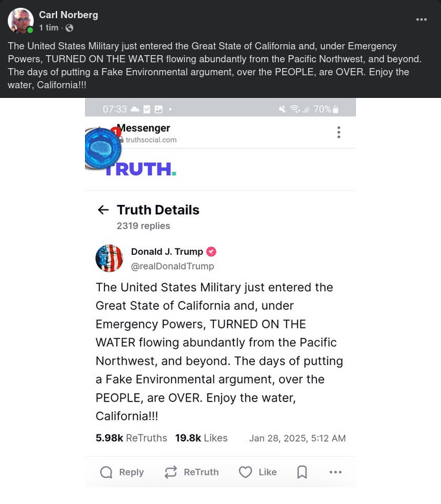
Task: Open the post timestamp '1 tim'
Action: coord(49,28)
